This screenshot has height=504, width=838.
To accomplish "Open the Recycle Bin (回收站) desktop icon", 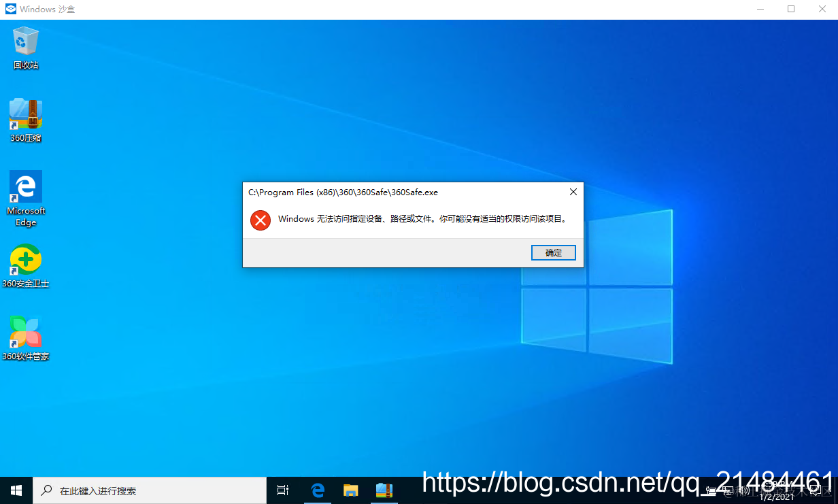I will 26,48.
